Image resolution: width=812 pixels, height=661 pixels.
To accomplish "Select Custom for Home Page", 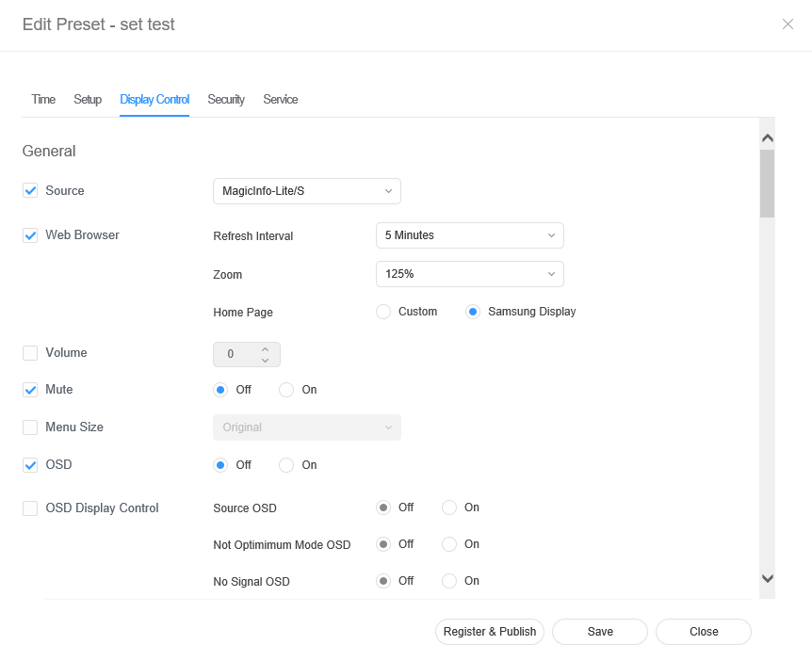I will click(383, 312).
